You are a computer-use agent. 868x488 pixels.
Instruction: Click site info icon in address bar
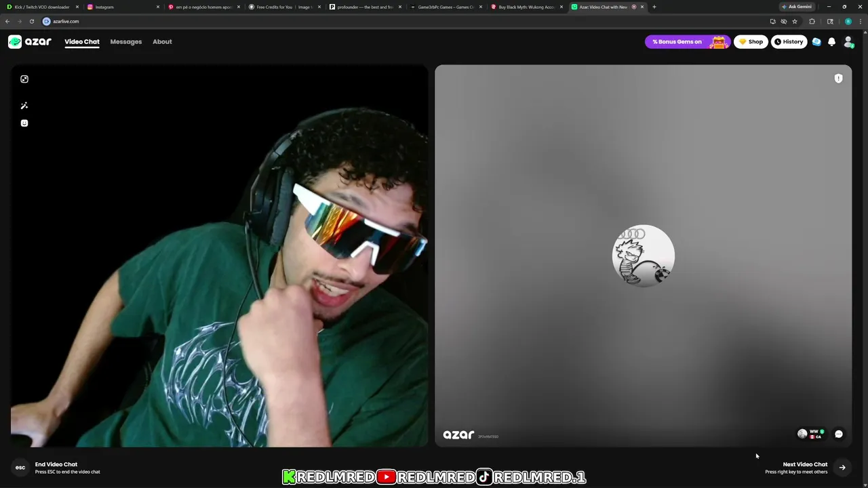tap(47, 21)
